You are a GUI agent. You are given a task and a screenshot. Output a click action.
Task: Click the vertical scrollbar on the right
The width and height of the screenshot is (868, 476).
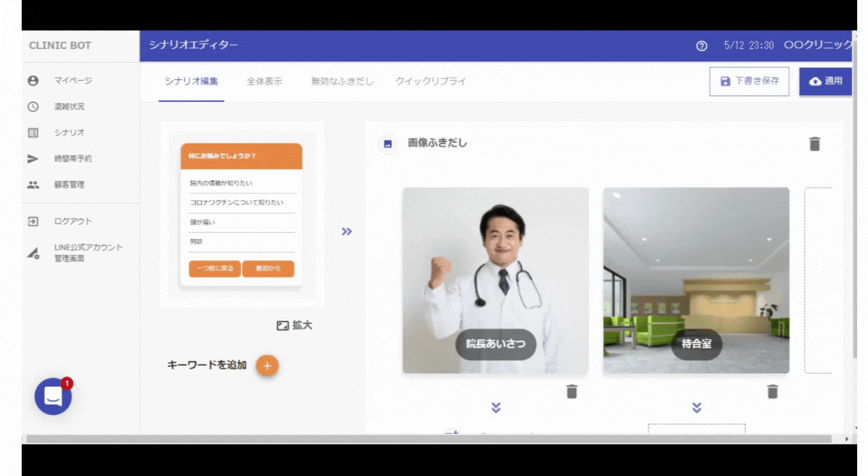click(854, 199)
